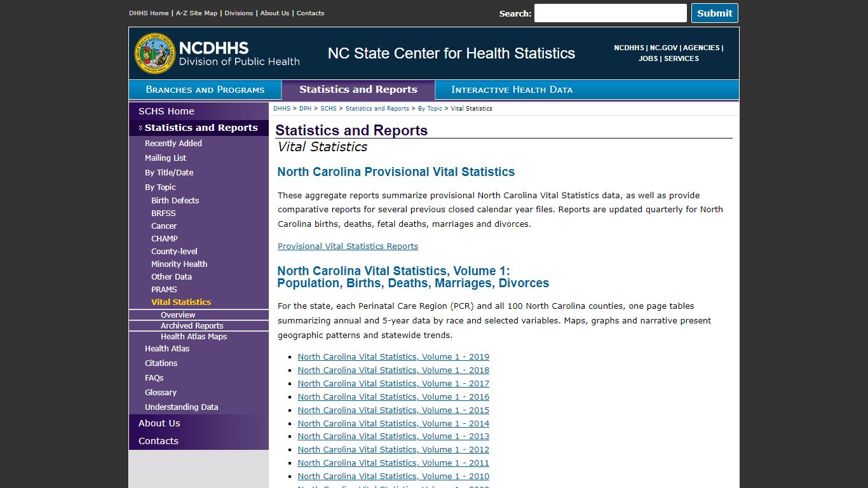Open FAQs in sidebar

point(154,378)
